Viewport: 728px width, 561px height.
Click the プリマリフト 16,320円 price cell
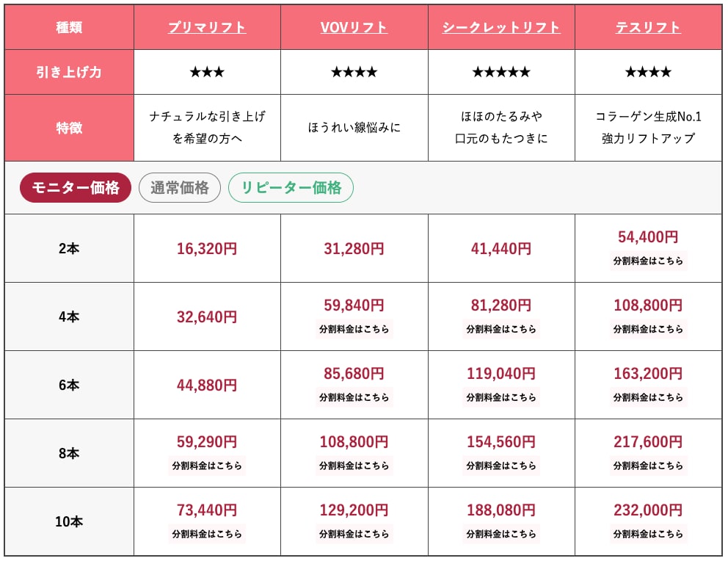(x=207, y=249)
